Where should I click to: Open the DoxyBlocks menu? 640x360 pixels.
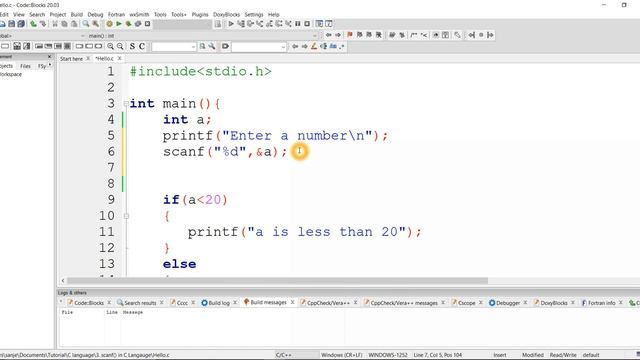point(227,14)
